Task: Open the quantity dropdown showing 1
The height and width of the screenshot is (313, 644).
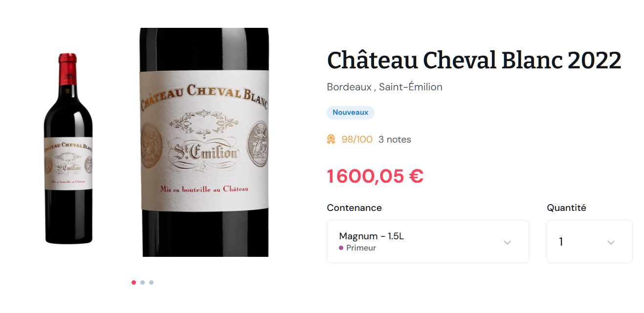Action: [x=589, y=241]
